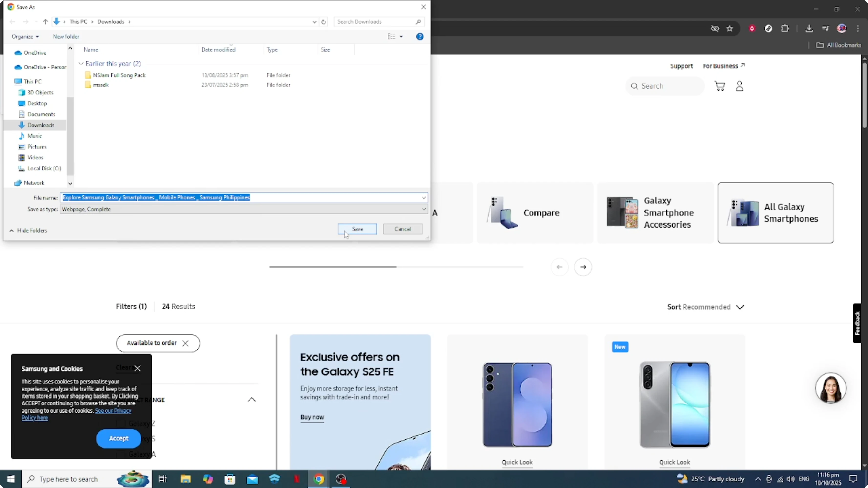Sort files by the Type column
This screenshot has width=868, height=488.
click(272, 50)
